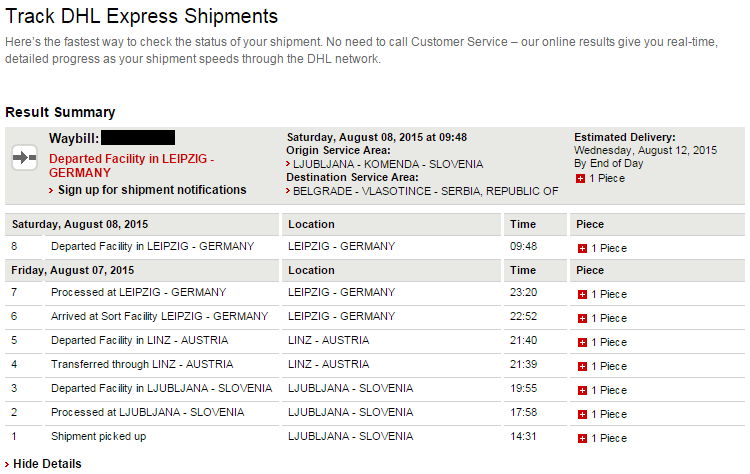750x474 pixels.
Task: Expand piece details in Estimated Delivery summary
Action: (x=580, y=178)
